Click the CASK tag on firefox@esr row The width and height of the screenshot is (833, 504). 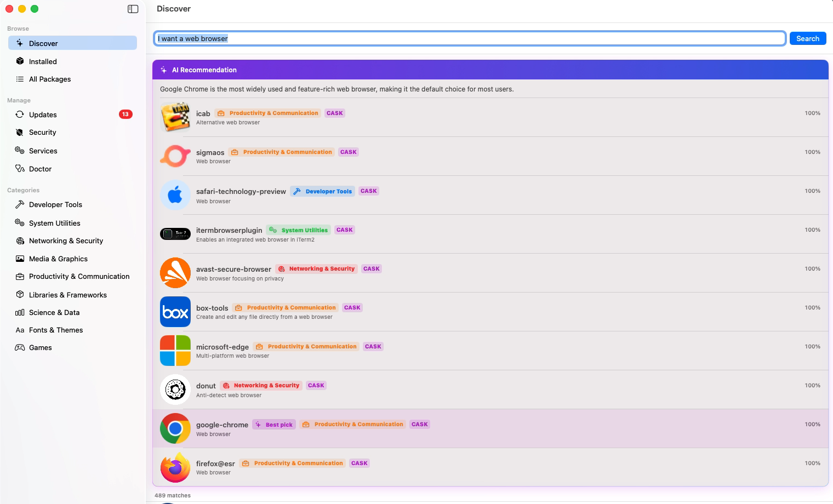[x=360, y=463]
